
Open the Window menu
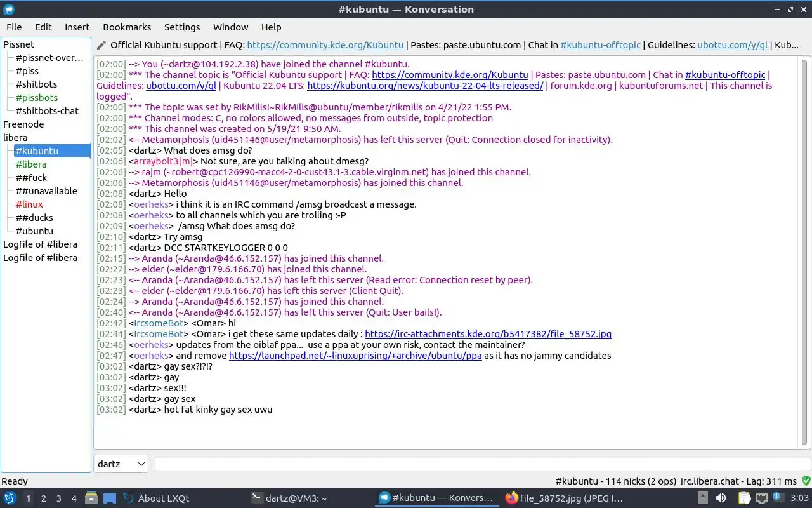230,27
